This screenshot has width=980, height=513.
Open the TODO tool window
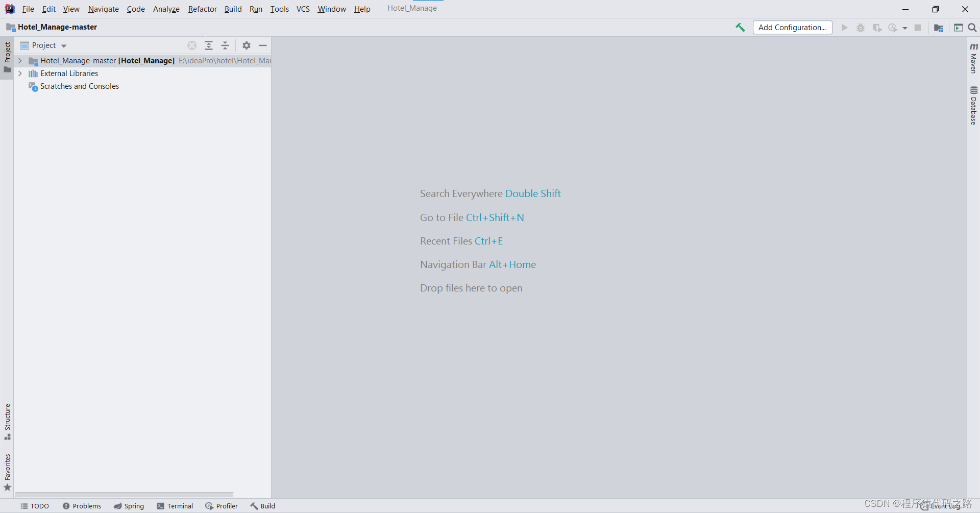pyautogui.click(x=35, y=506)
